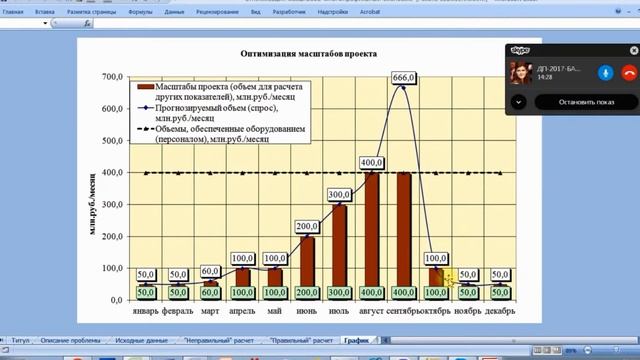Switch to the "Неправильный" расчет sheet tab

pyautogui.click(x=219, y=340)
